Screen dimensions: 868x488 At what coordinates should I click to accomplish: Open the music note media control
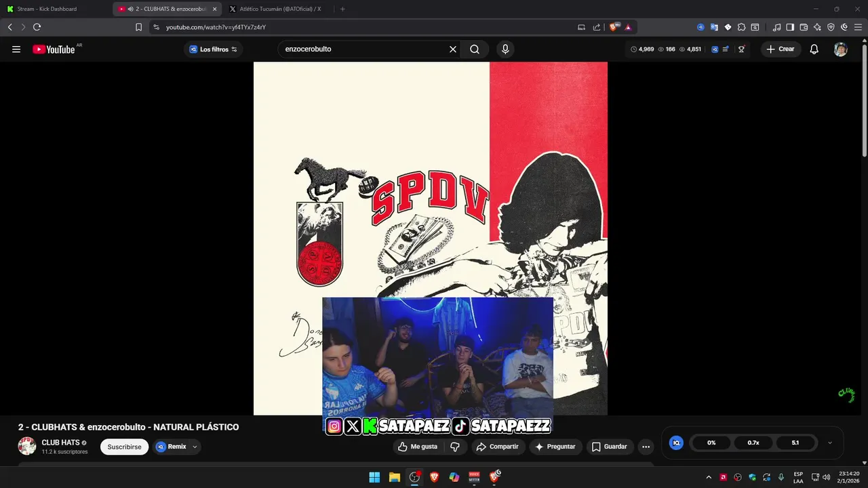(776, 27)
